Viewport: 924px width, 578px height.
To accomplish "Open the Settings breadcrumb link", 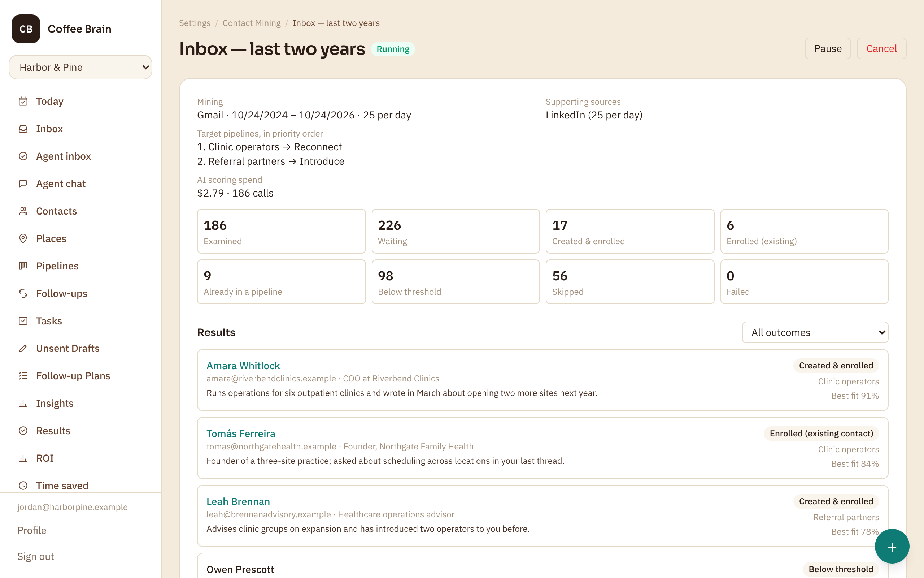I will click(x=195, y=23).
